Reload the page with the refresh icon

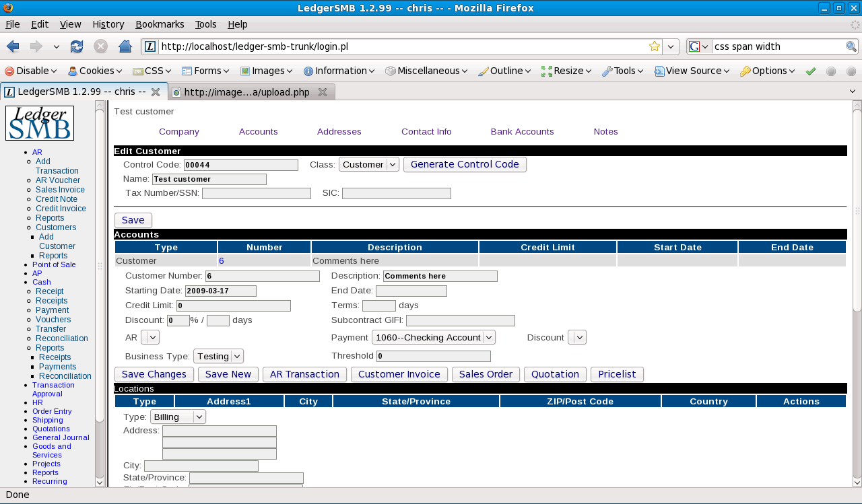click(x=77, y=46)
